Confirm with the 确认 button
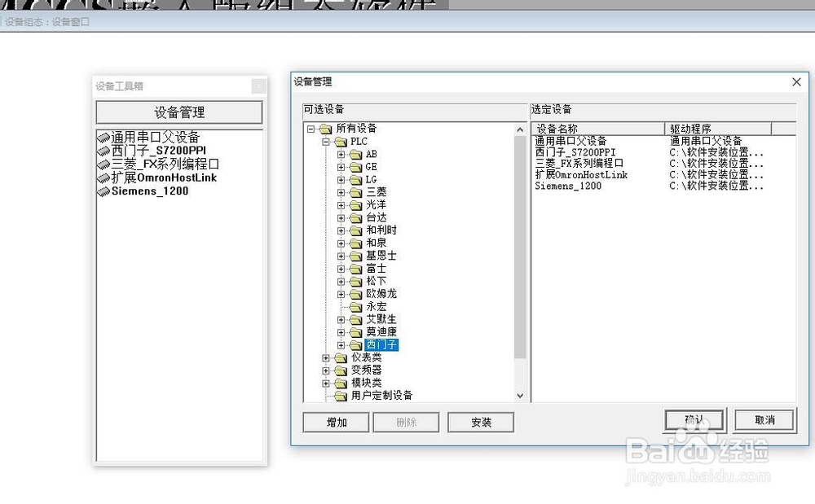The height and width of the screenshot is (504, 815). click(x=694, y=420)
